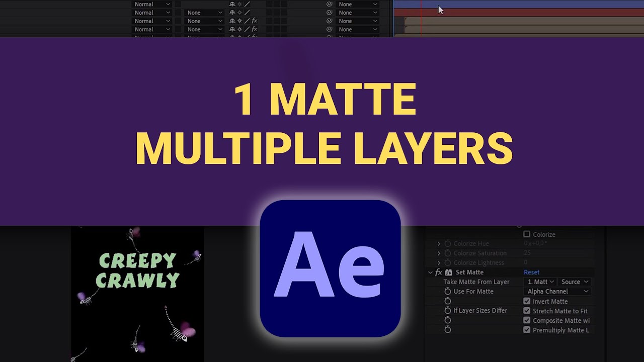Uncheck the Invert Matte checkbox

(x=527, y=301)
